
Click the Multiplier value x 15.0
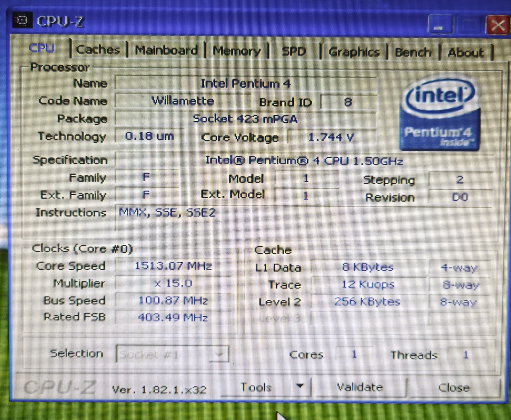(x=173, y=283)
